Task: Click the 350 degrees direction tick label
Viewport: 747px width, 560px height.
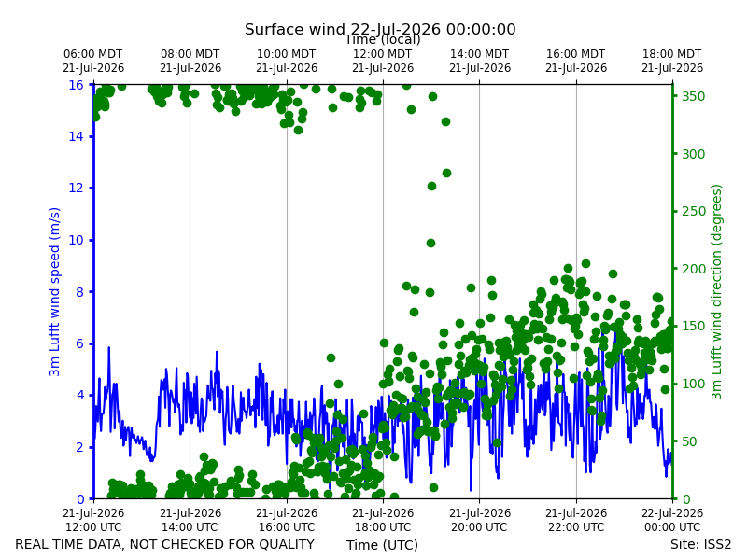Action: [x=693, y=96]
